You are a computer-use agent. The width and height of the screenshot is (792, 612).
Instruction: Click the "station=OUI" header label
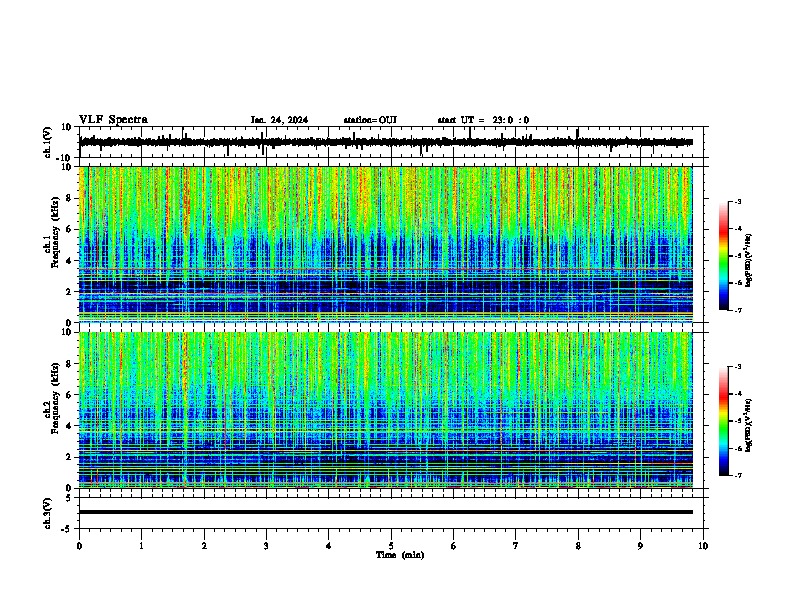tap(370, 120)
